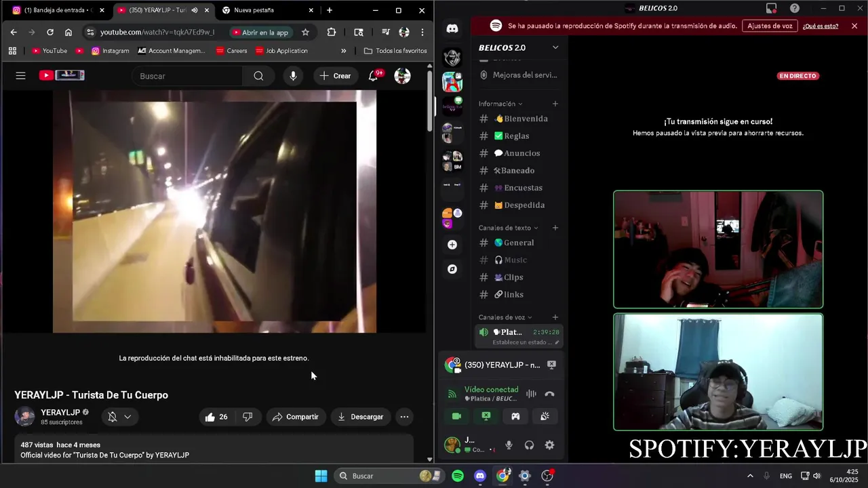Viewport: 868px width, 488px height.
Task: Like the video with 26 likes
Action: (x=216, y=417)
